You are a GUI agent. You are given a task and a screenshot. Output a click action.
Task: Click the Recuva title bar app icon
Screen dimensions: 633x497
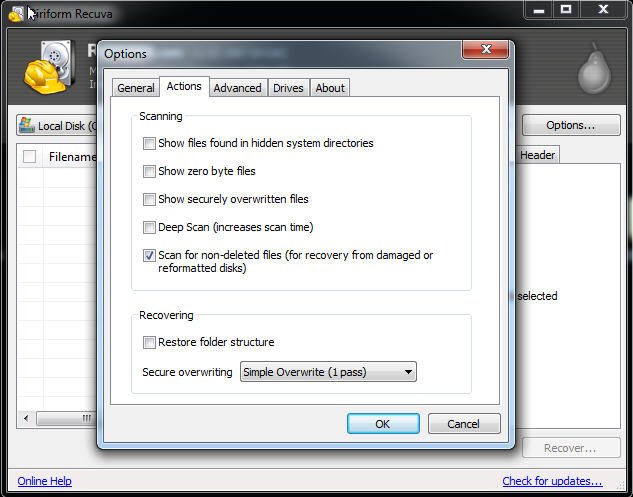click(x=16, y=14)
